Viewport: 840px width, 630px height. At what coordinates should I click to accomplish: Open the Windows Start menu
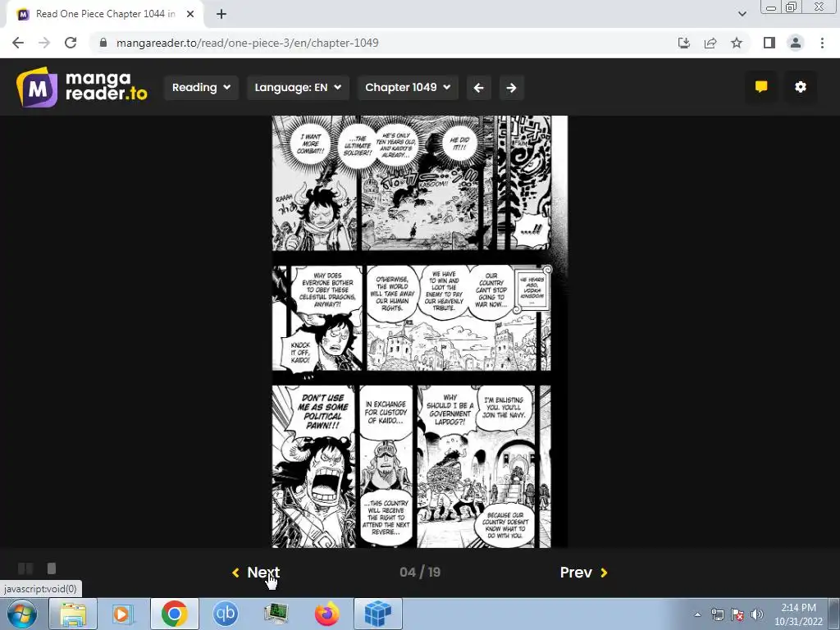coord(22,614)
